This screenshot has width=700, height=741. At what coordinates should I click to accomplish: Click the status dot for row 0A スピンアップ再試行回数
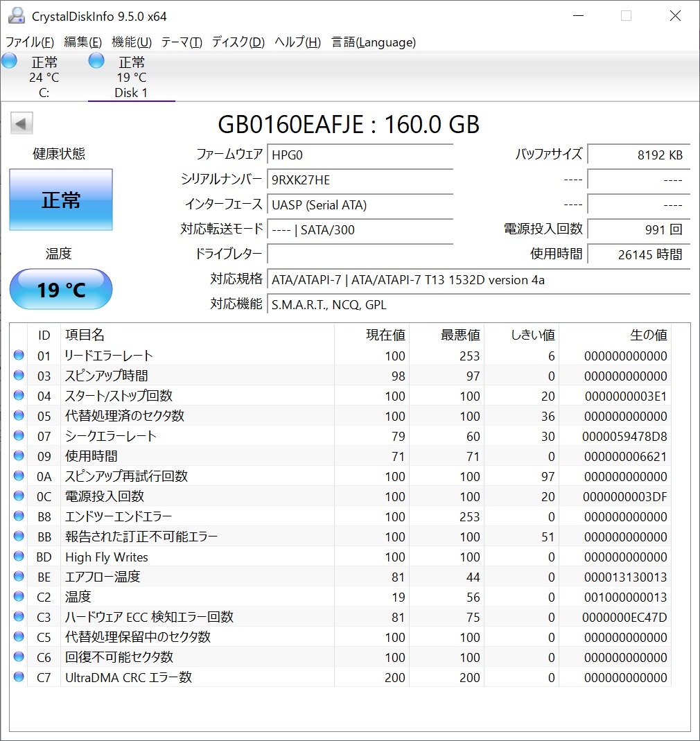tap(19, 476)
